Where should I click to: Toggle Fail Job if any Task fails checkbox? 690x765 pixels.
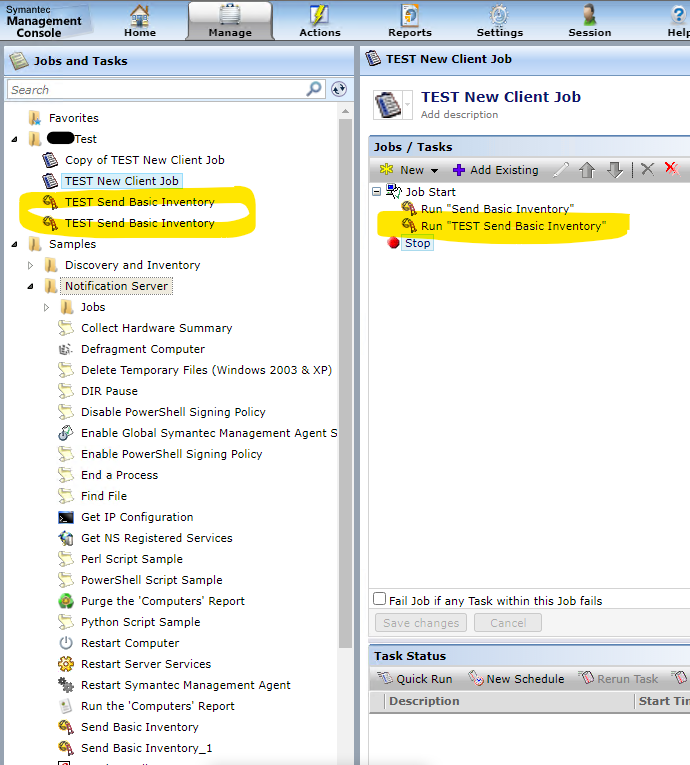pyautogui.click(x=379, y=599)
